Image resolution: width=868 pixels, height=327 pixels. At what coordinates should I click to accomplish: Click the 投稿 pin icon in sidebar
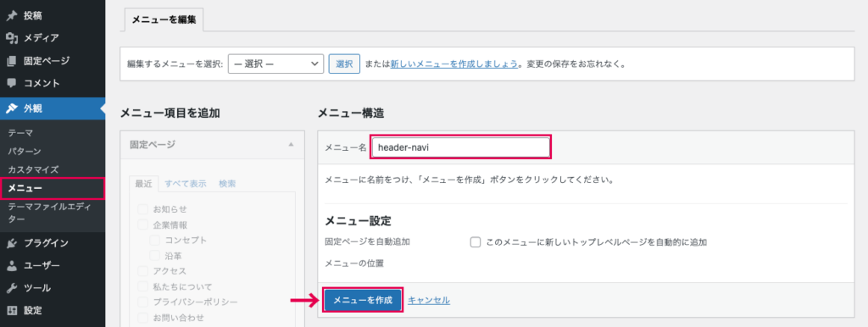[11, 16]
